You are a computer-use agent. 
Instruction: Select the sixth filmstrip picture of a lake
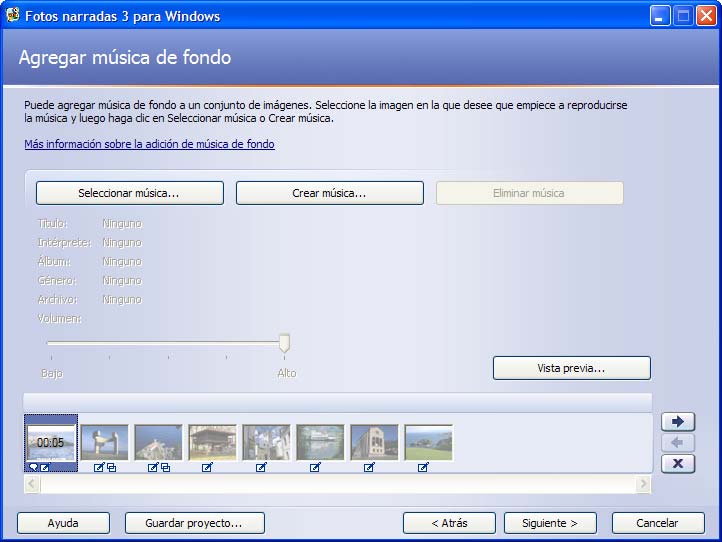[x=320, y=443]
